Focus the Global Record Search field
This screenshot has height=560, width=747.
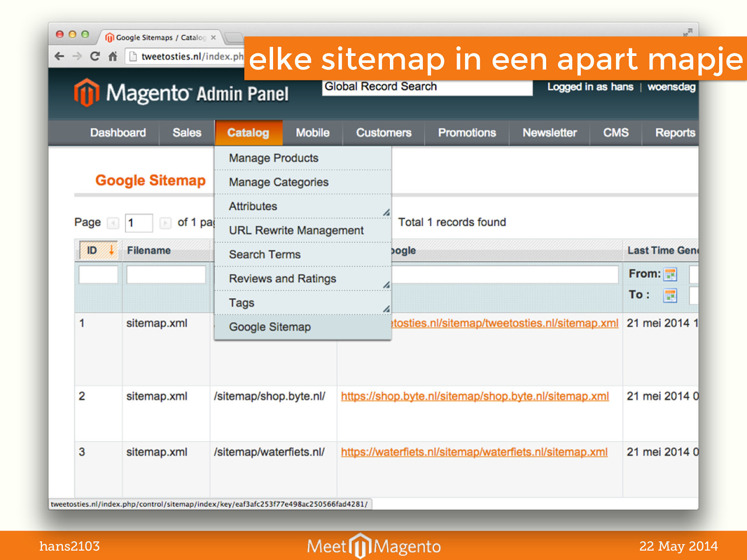pos(427,87)
